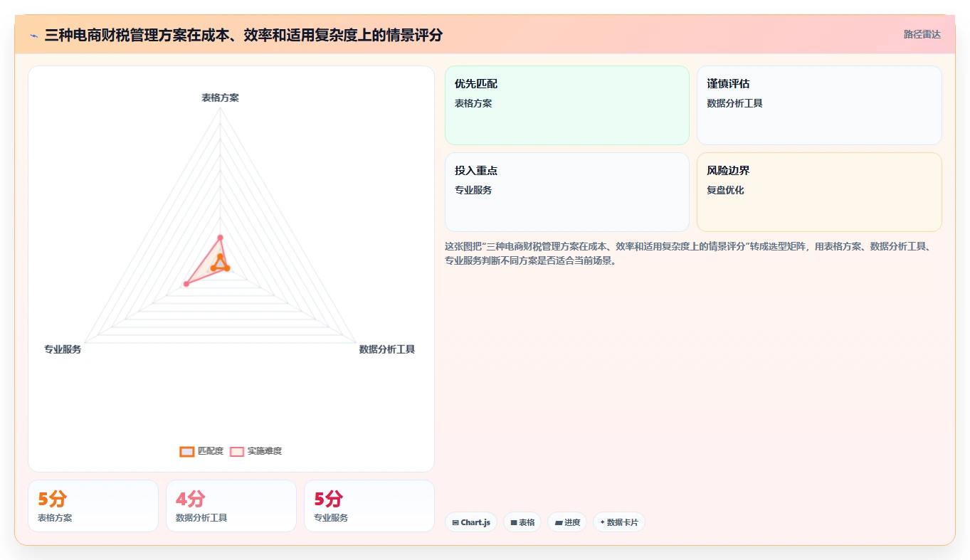Viewport: 970px width, 560px height.
Task: Open the 风险边界 card
Action: click(x=819, y=192)
